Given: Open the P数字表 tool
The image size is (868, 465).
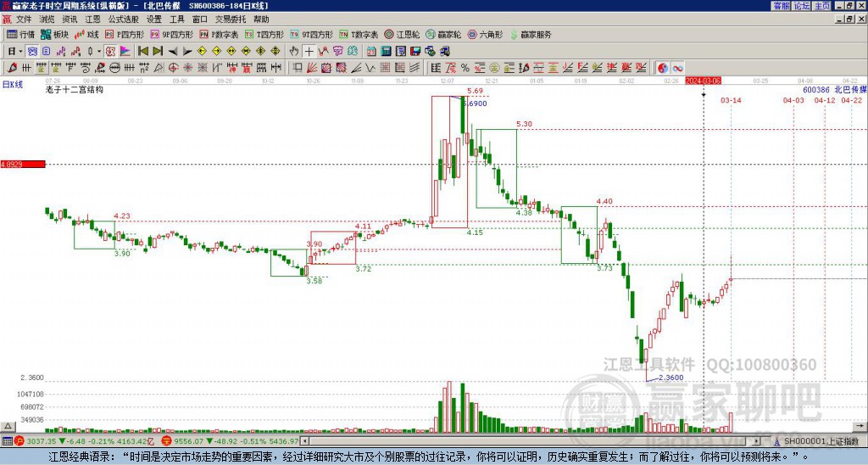Looking at the screenshot, I should (220, 34).
